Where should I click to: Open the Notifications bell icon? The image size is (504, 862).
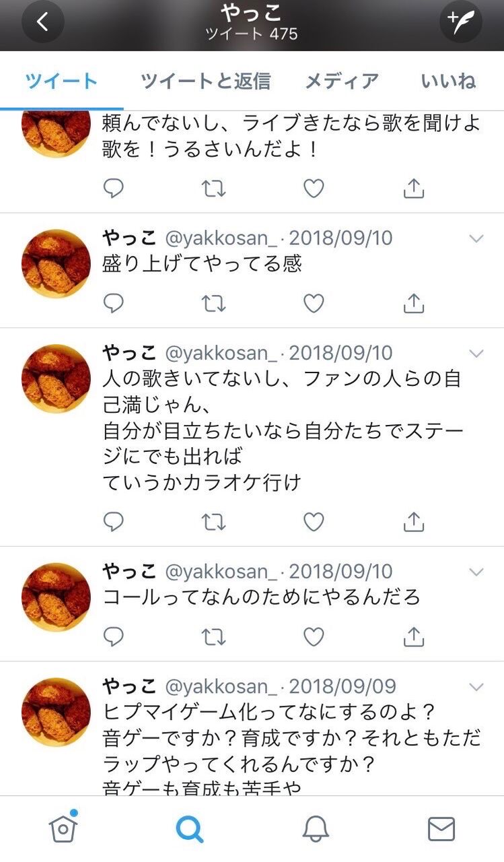click(316, 830)
